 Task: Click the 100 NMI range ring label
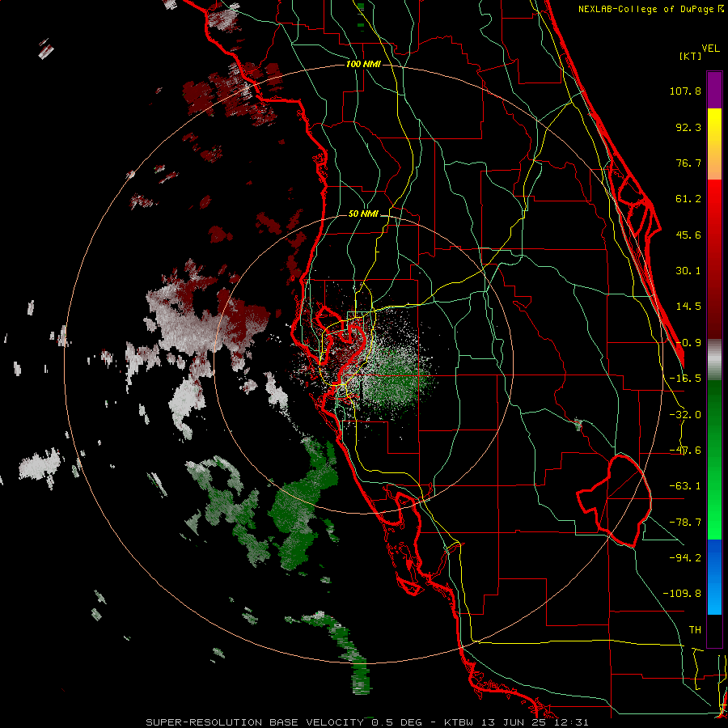[x=363, y=64]
